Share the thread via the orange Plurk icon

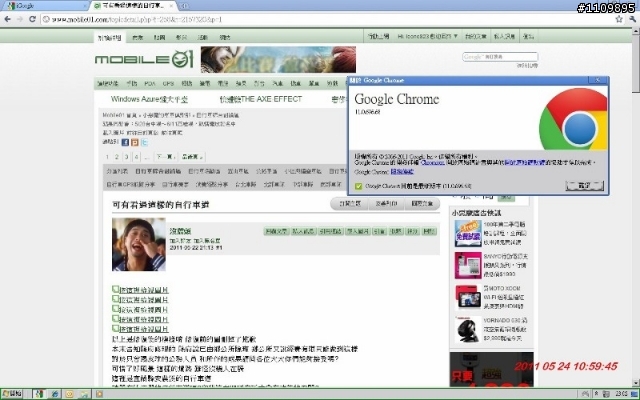point(135,142)
